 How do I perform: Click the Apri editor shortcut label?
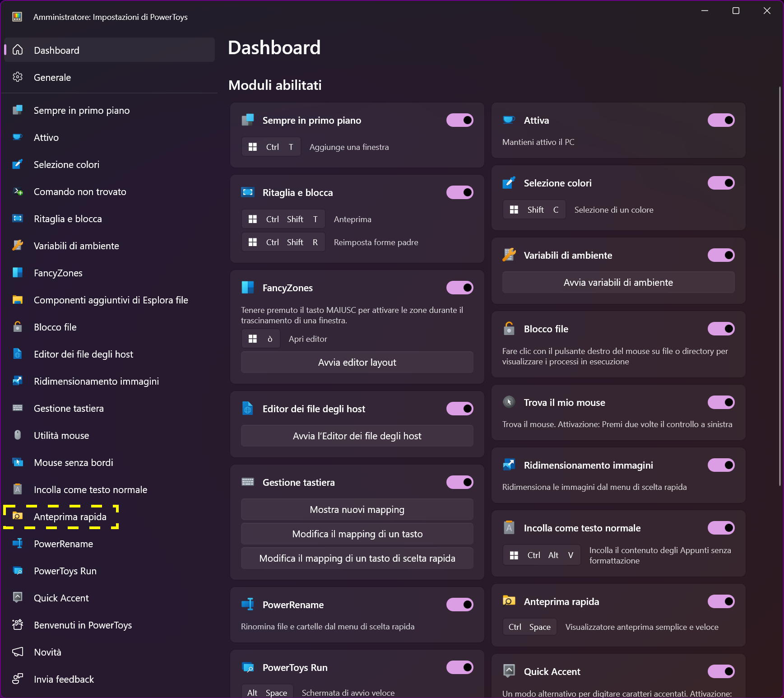308,339
